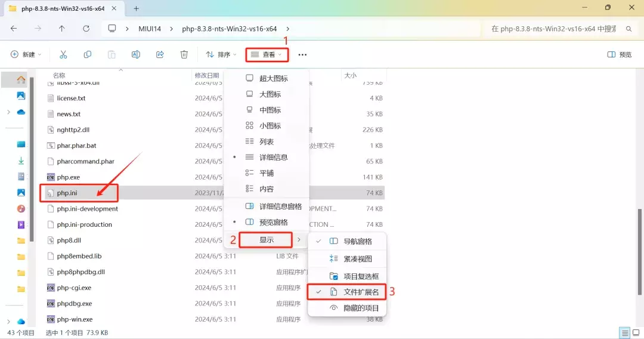Click the file list vertical scrollbar
The image size is (644, 339).
639,251
